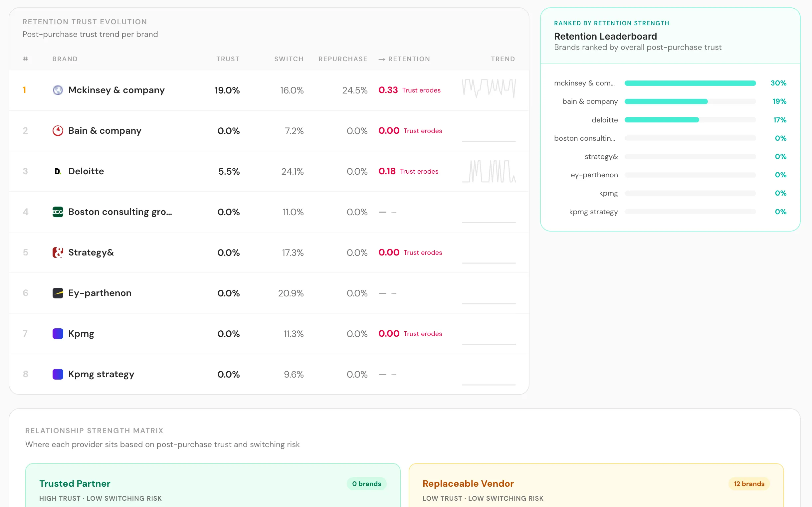
Task: Click Kpmg's 11.3% switch value
Action: pos(294,334)
